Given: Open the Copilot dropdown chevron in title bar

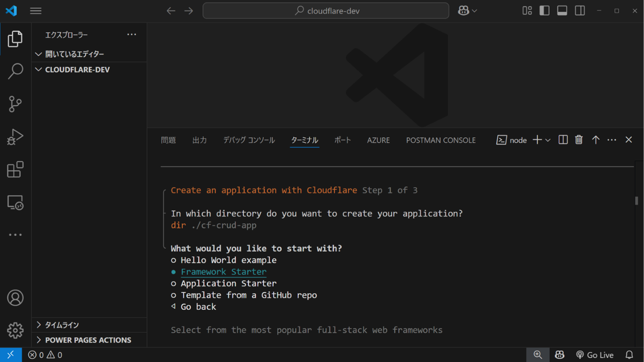Looking at the screenshot, I should click(475, 11).
